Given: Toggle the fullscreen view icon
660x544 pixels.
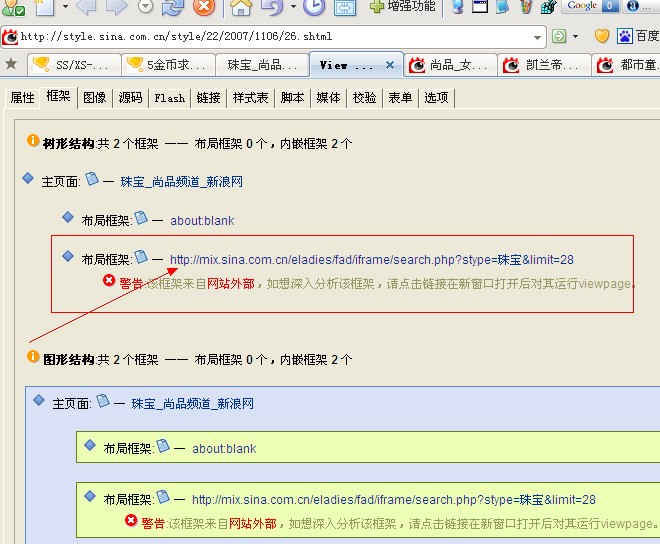Looking at the screenshot, I should [x=345, y=6].
